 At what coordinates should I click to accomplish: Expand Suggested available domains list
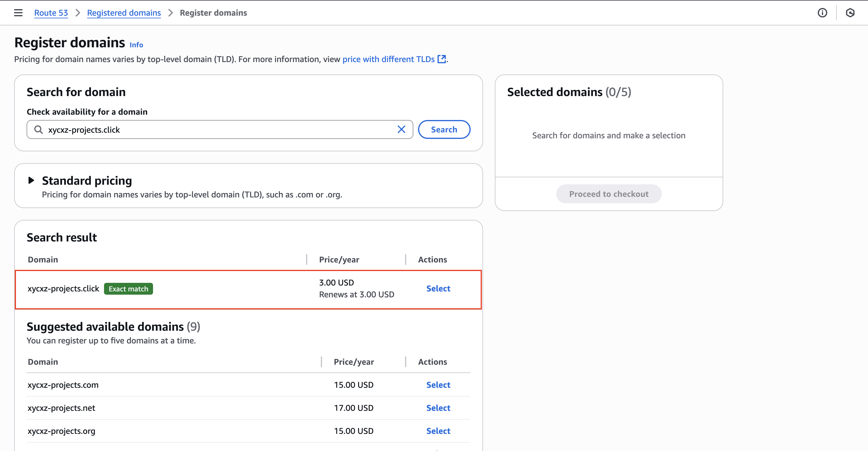[113, 326]
